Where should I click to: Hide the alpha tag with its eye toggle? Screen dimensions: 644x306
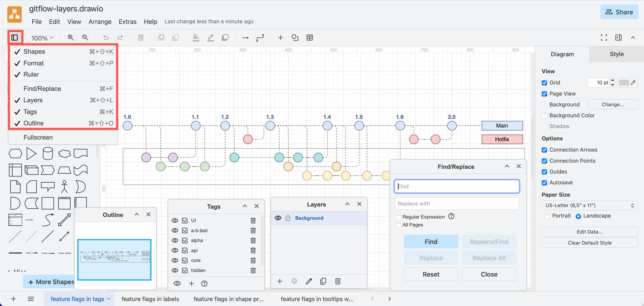175,240
